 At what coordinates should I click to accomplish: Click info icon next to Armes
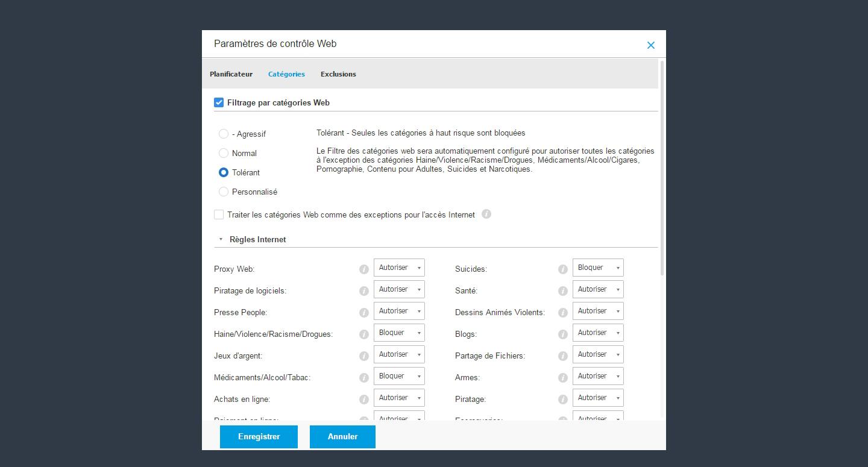coord(562,378)
